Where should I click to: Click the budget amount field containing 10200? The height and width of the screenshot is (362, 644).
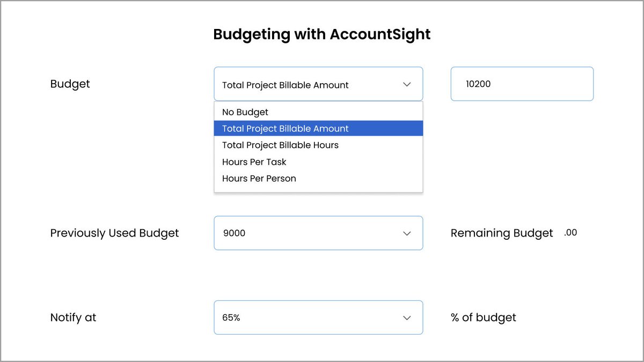click(522, 84)
